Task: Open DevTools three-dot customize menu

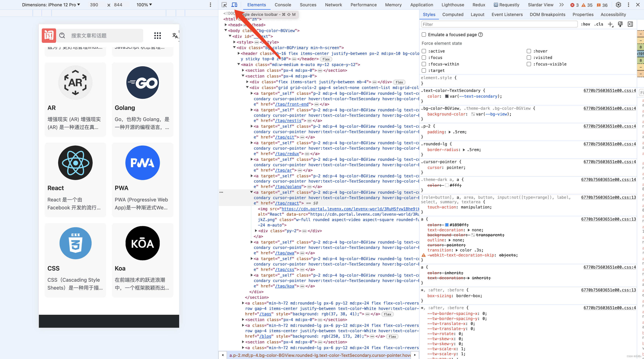Action: tap(628, 5)
